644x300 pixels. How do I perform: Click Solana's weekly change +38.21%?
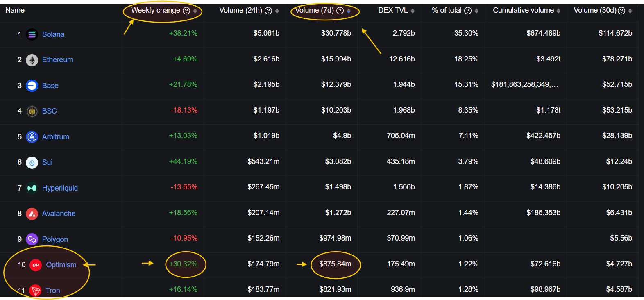coord(183,33)
